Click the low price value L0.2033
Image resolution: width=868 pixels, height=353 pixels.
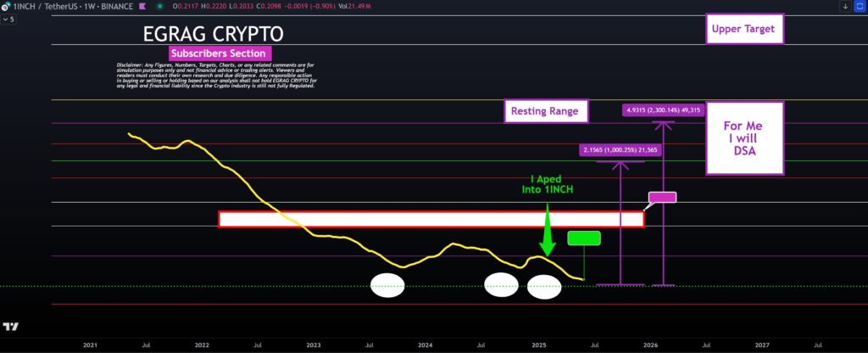pos(242,6)
